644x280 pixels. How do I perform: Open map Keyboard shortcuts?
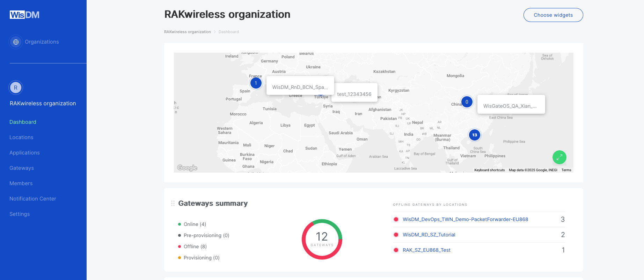(x=489, y=170)
